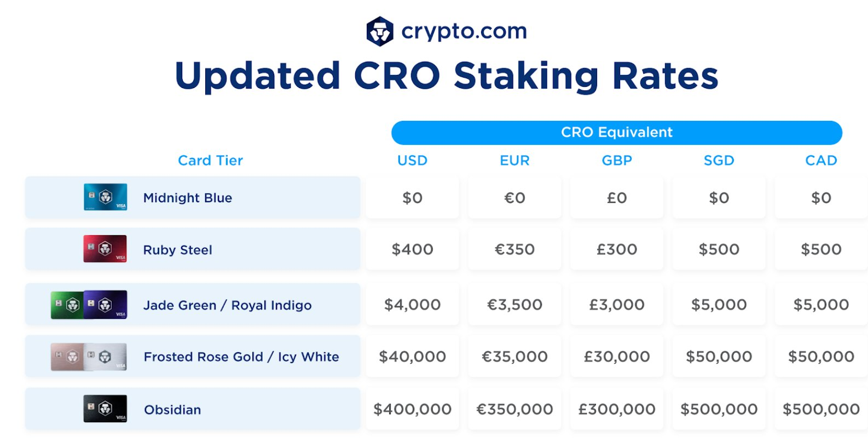Select the Jade Green £3,000 GBP cell
Image resolution: width=868 pixels, height=443 pixels.
[617, 305]
